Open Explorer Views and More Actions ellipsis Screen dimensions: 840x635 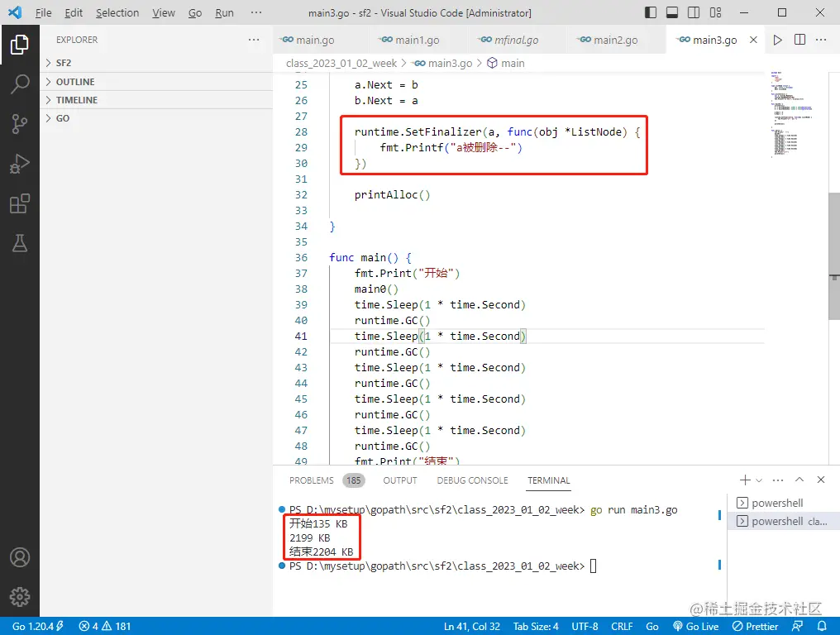pyautogui.click(x=254, y=40)
